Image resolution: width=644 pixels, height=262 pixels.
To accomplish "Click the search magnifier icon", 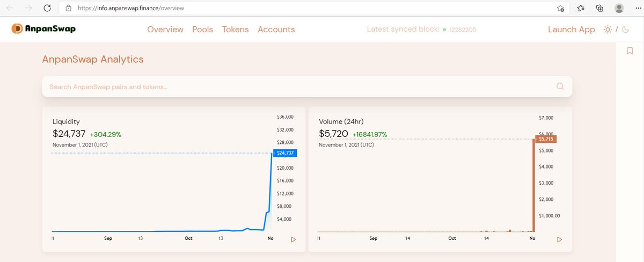I will 560,86.
